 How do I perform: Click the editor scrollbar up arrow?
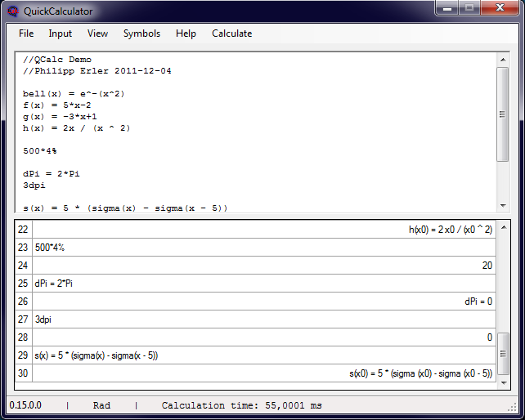(503, 60)
